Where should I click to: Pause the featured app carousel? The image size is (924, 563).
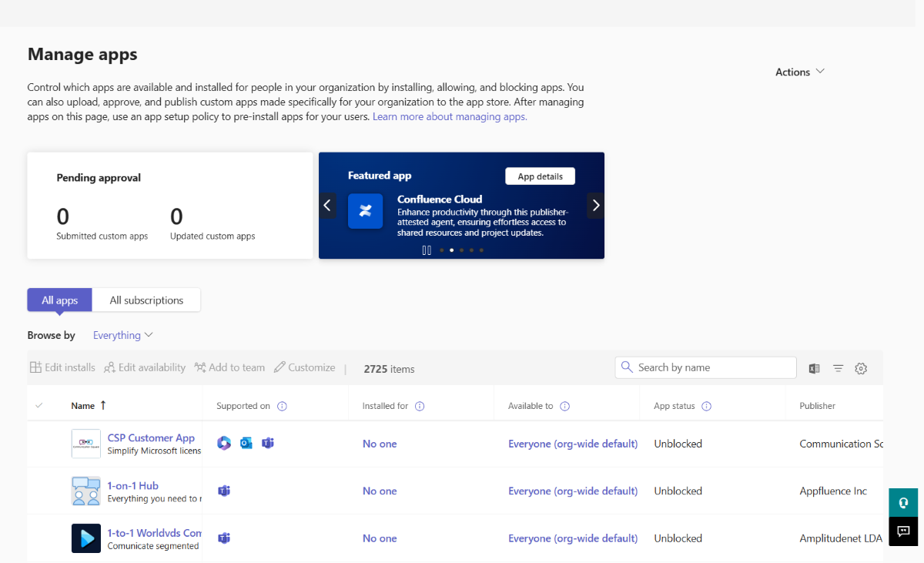(427, 250)
